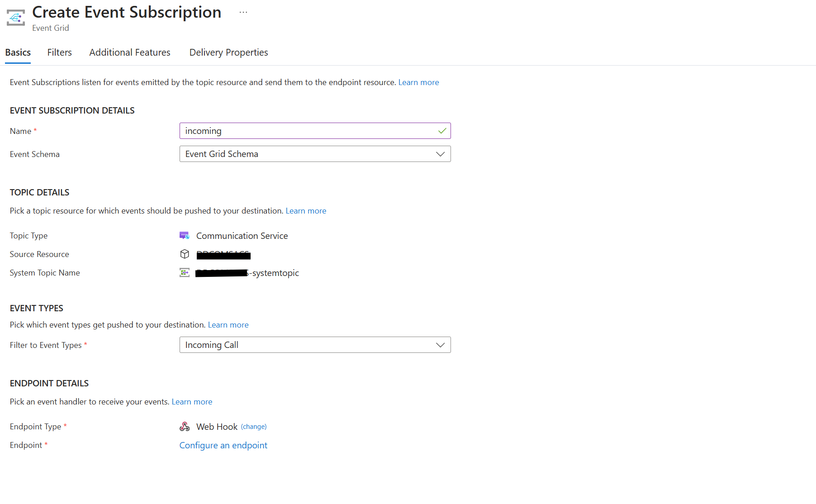The height and width of the screenshot is (504, 816).
Task: Open Learn more link about event subscriptions
Action: pos(419,82)
